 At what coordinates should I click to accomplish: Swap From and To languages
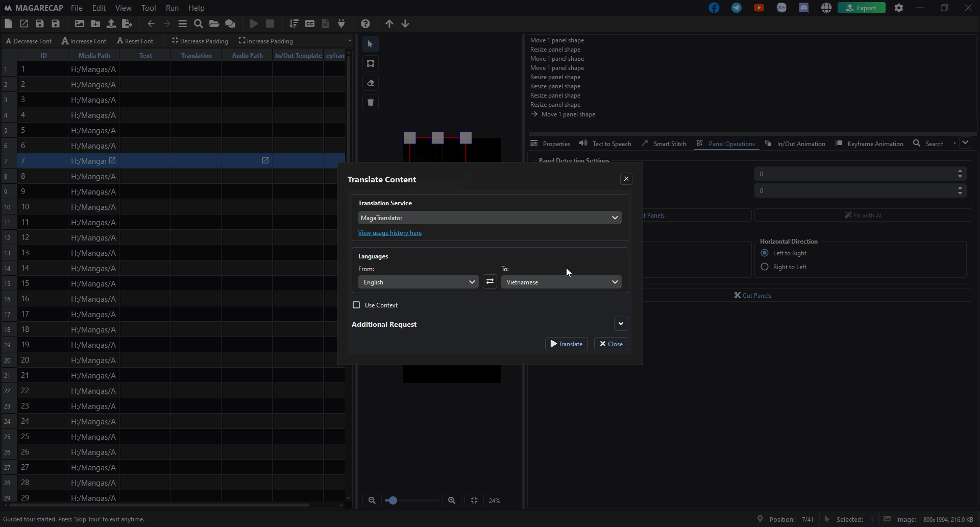pyautogui.click(x=490, y=281)
